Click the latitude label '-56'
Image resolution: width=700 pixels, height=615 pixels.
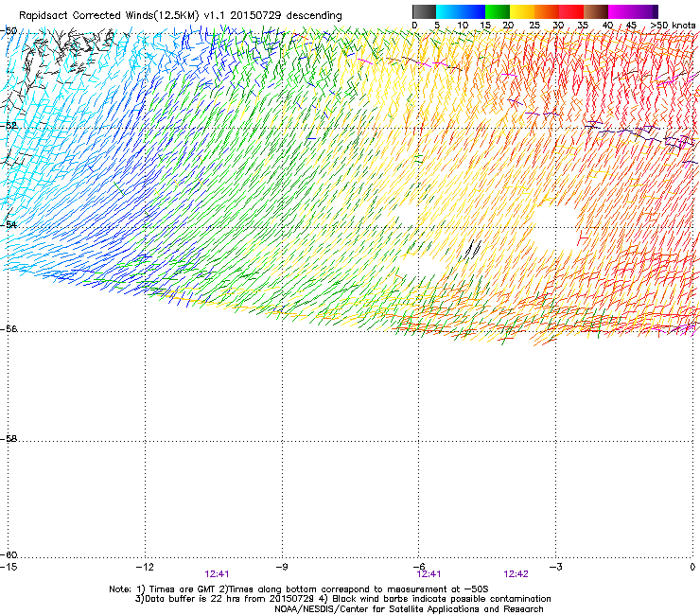[x=9, y=328]
